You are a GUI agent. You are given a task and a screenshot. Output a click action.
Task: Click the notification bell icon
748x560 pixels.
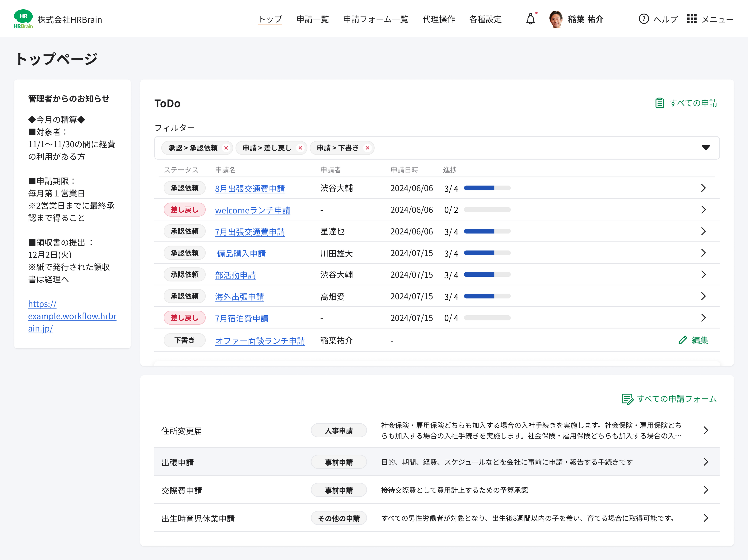pos(530,19)
